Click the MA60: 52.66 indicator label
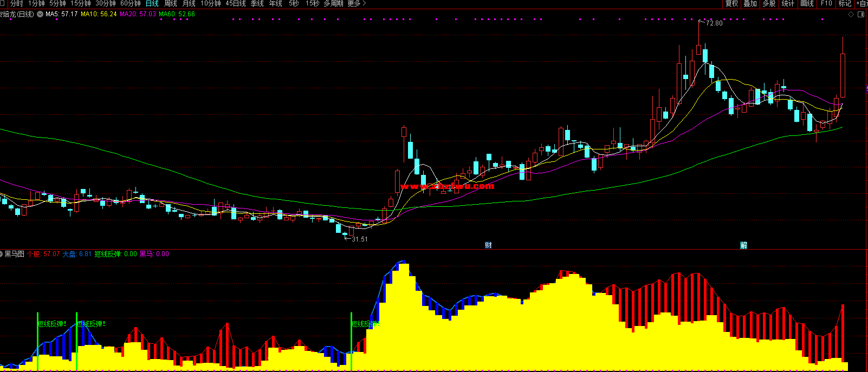This screenshot has width=868, height=372. pyautogui.click(x=177, y=14)
